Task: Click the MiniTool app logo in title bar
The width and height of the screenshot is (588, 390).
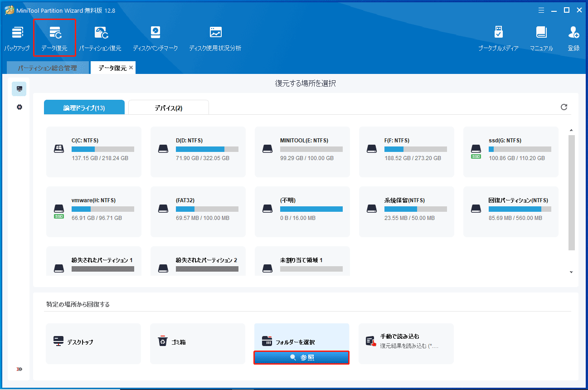Action: (x=9, y=10)
